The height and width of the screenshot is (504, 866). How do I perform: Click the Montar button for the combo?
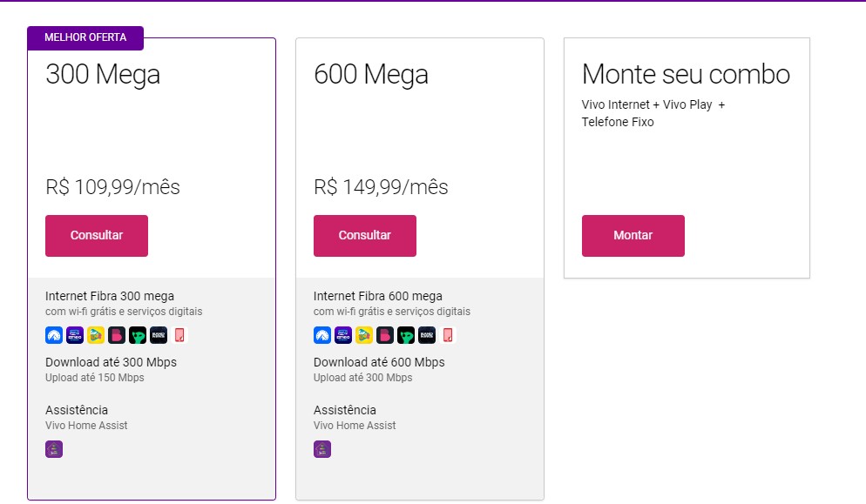(633, 236)
